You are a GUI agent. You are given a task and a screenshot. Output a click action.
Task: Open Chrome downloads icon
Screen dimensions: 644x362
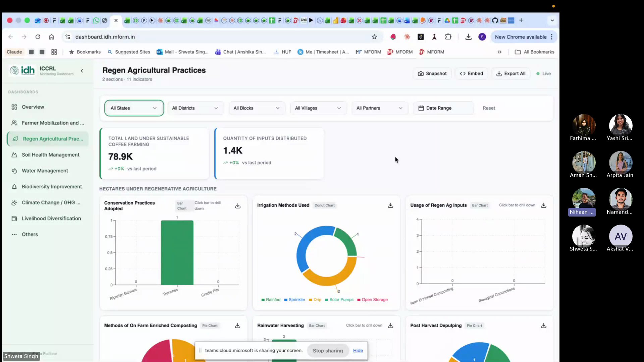(x=468, y=37)
